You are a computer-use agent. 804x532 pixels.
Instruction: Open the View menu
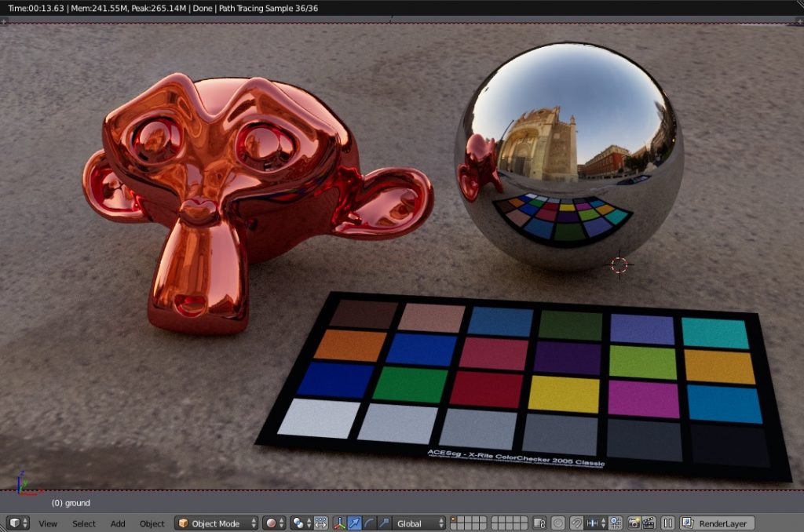coord(48,524)
